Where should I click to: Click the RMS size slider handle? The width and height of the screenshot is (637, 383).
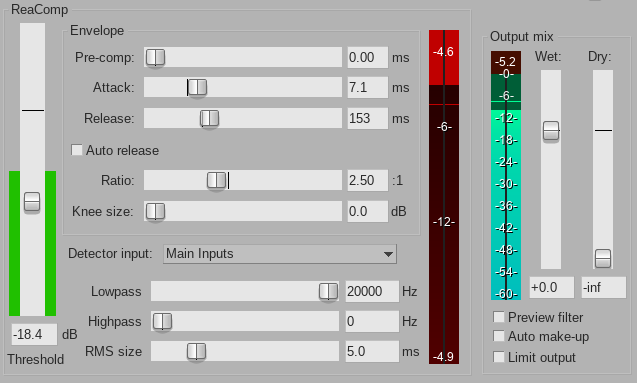coord(197,351)
